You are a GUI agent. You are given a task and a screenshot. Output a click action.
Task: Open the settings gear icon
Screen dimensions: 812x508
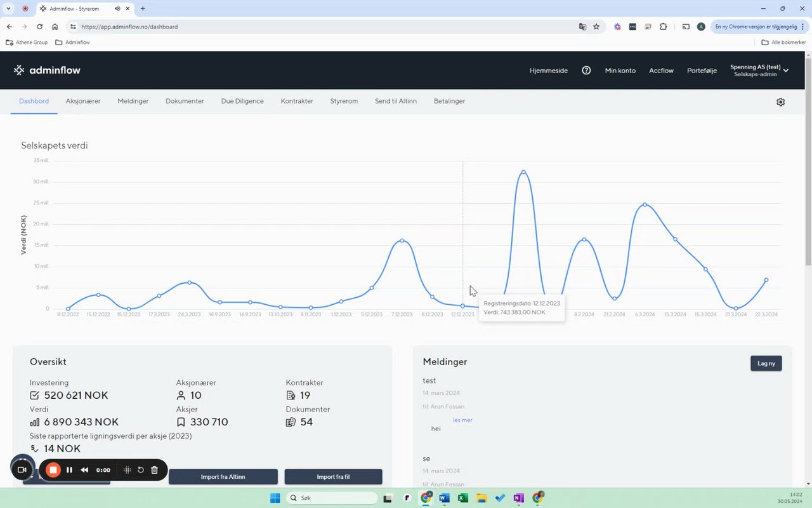click(780, 102)
